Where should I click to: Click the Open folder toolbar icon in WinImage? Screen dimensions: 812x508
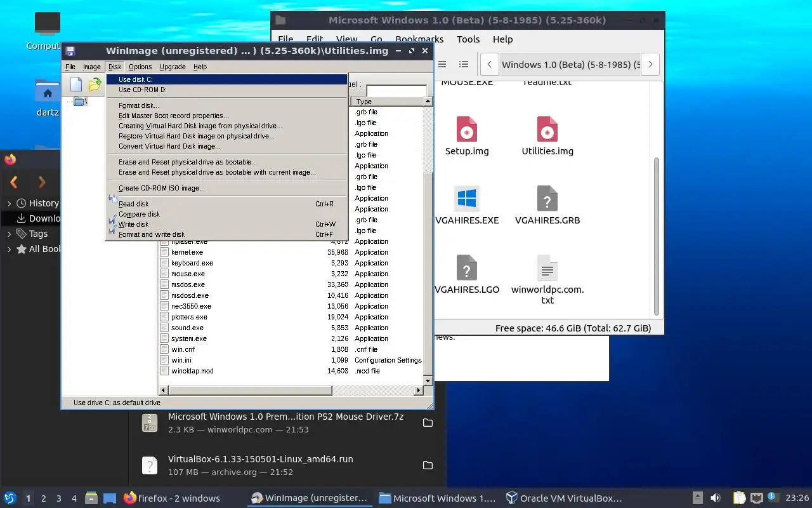[95, 84]
